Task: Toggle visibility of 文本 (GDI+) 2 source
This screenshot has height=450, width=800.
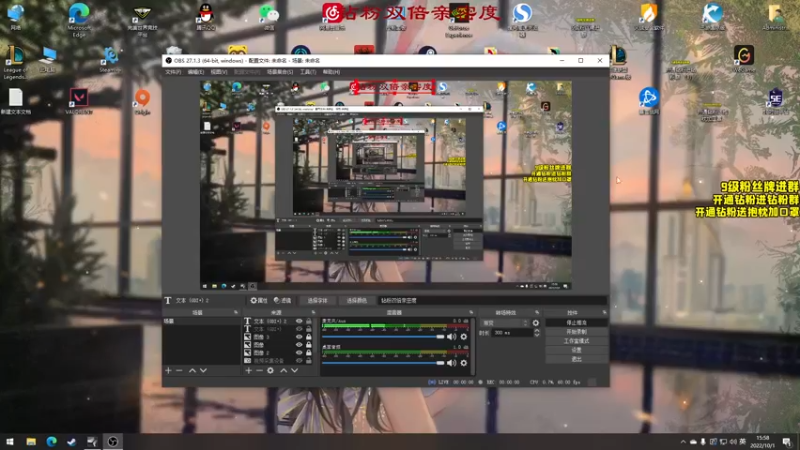Action: [x=299, y=321]
